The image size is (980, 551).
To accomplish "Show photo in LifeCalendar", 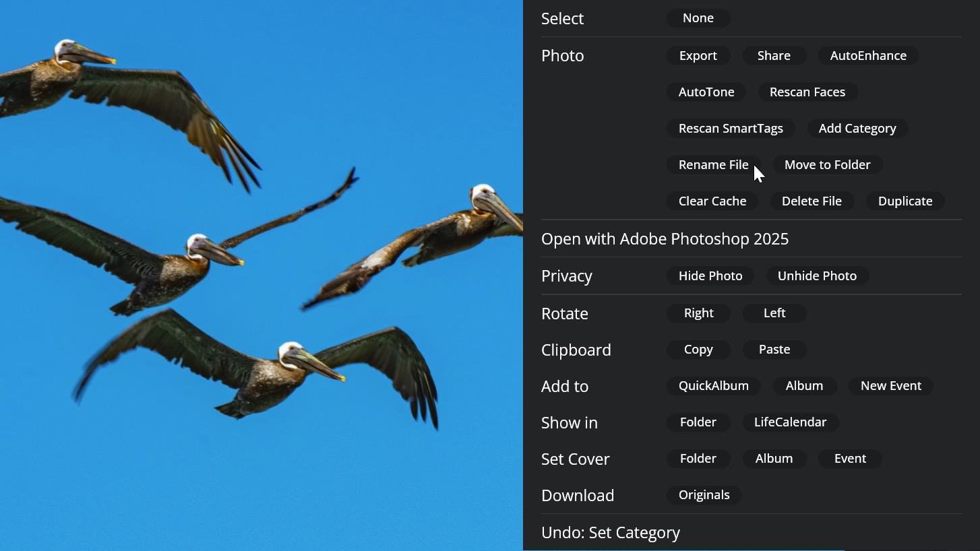I will [x=790, y=422].
